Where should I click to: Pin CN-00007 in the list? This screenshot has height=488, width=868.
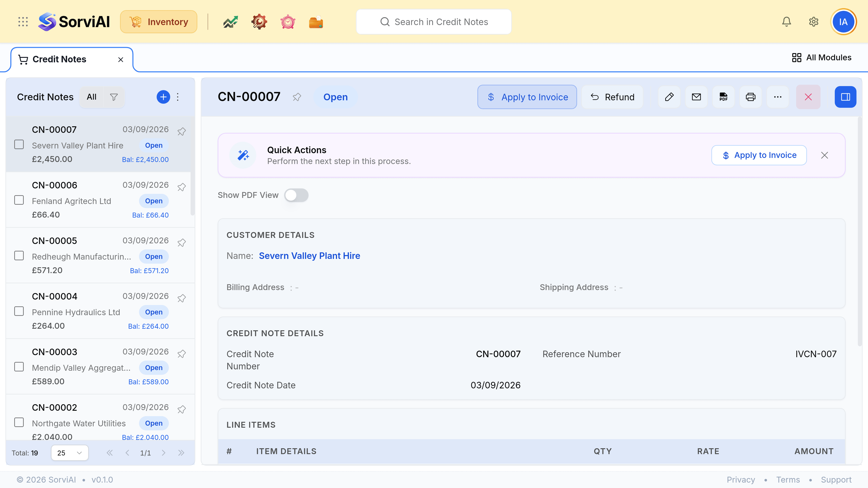[x=182, y=131]
